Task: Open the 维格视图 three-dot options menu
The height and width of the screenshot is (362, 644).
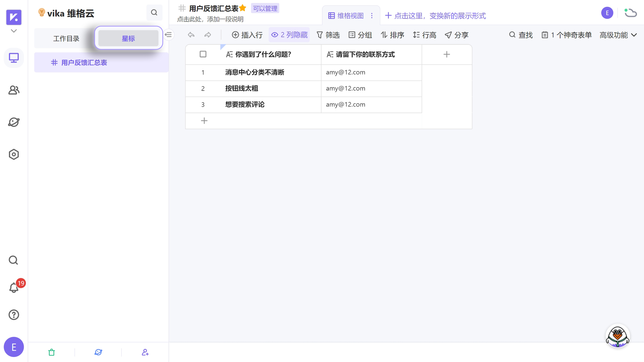Action: pos(372,16)
